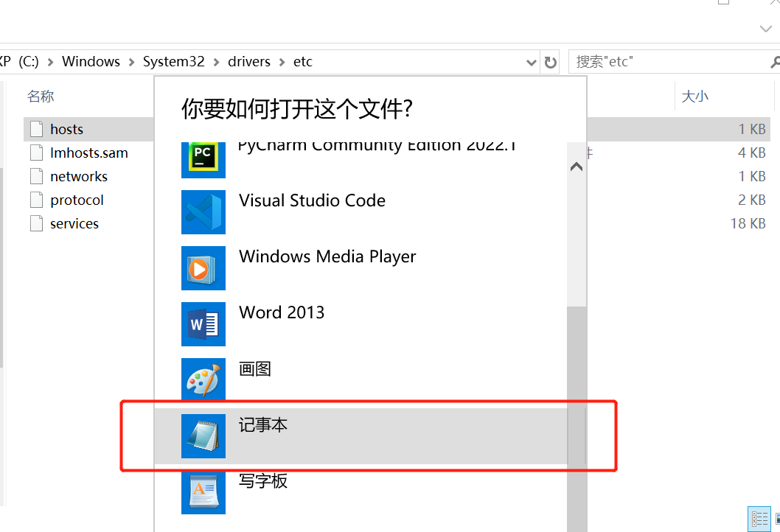Expand the chevron after System32 in path
Viewport: 780px width, 532px height.
(217, 62)
